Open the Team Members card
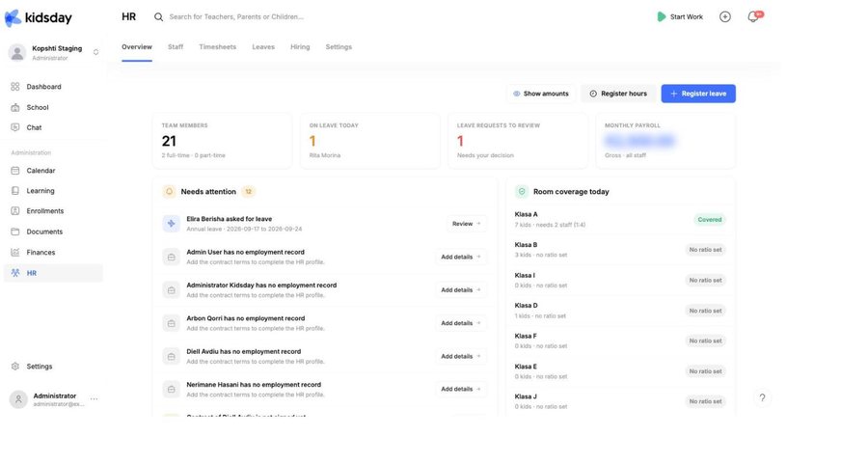868x463 pixels. click(x=222, y=141)
